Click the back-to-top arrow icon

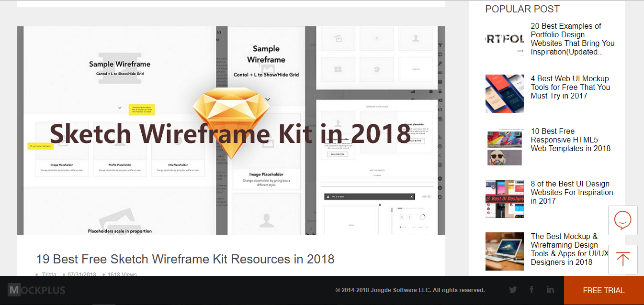[622, 260]
